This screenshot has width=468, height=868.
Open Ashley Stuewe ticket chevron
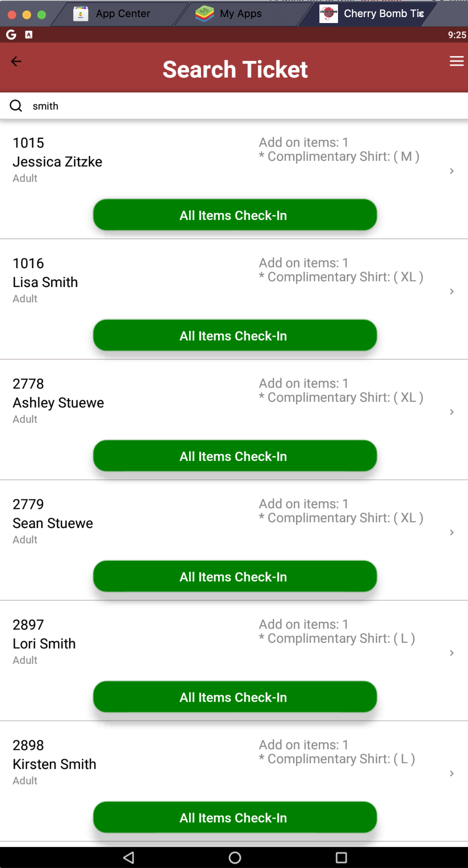pyautogui.click(x=452, y=412)
